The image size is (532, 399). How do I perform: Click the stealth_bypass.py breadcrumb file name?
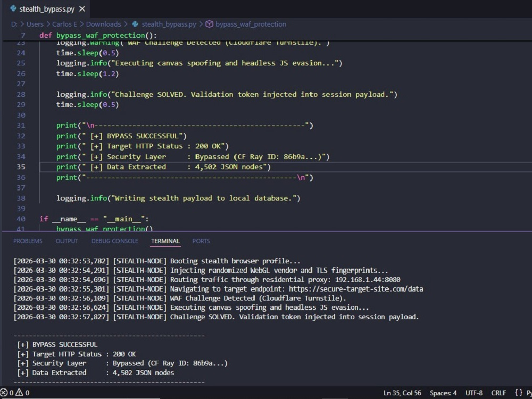pos(169,24)
